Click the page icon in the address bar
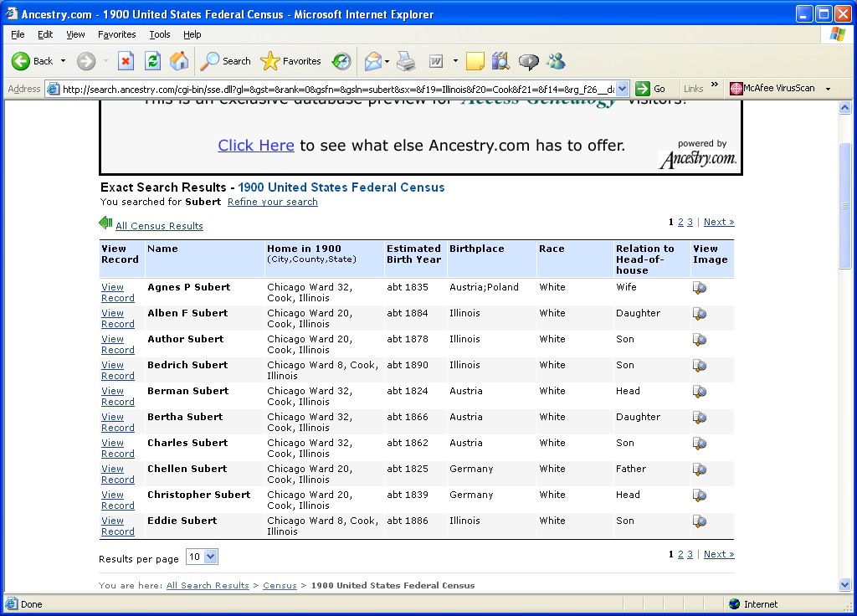 tap(53, 89)
